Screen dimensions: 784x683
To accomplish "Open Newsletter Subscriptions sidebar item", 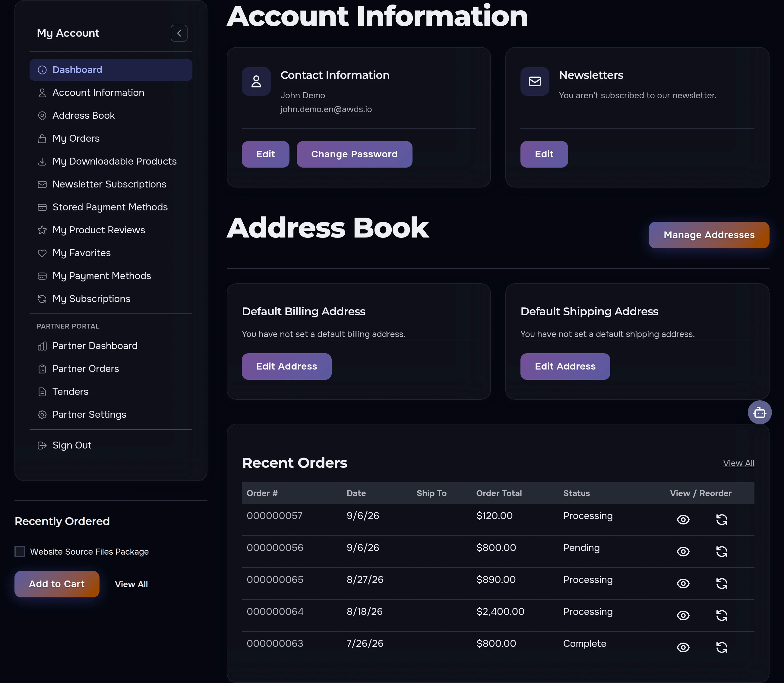I will tap(111, 184).
